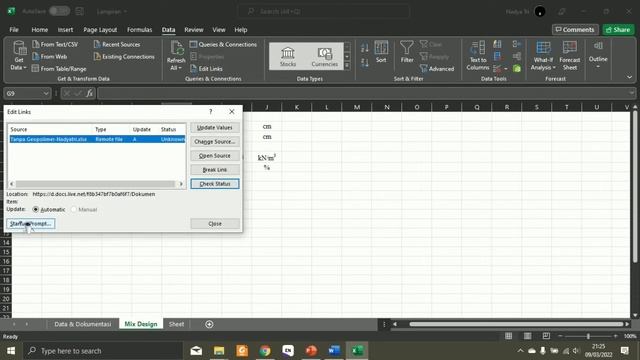
Task: Open the Name Box dropdown
Action: point(46,93)
